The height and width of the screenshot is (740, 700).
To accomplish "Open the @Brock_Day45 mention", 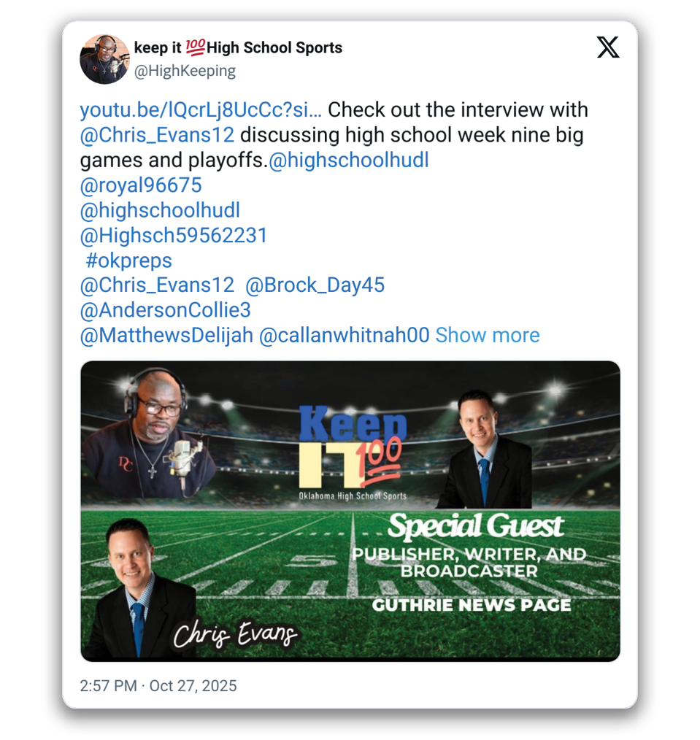I will [315, 285].
